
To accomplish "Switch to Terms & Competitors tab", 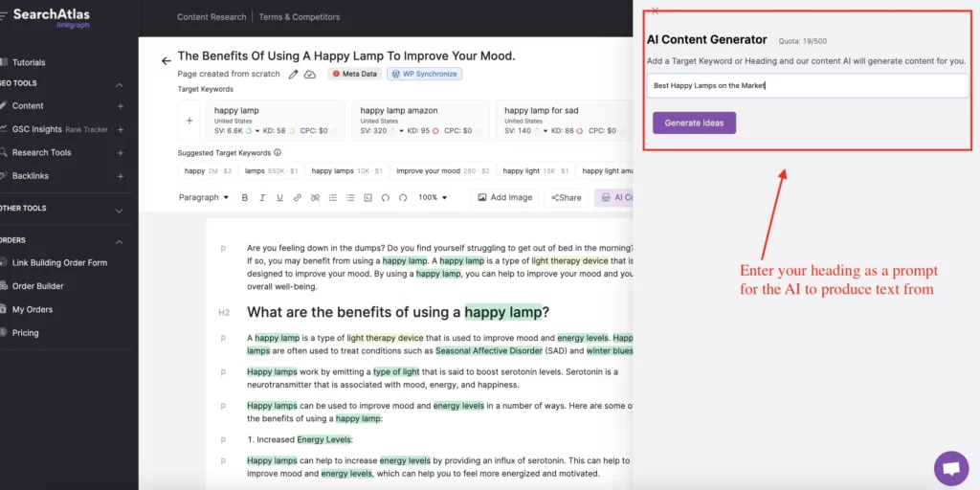I will point(299,17).
